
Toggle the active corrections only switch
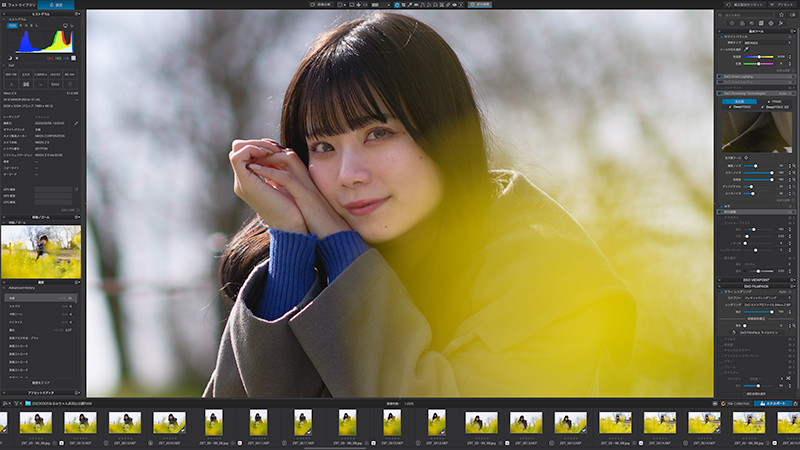pos(792,15)
